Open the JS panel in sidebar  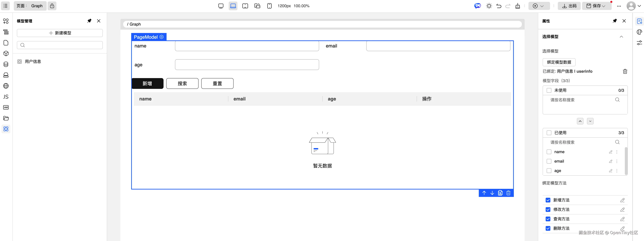coord(6,97)
